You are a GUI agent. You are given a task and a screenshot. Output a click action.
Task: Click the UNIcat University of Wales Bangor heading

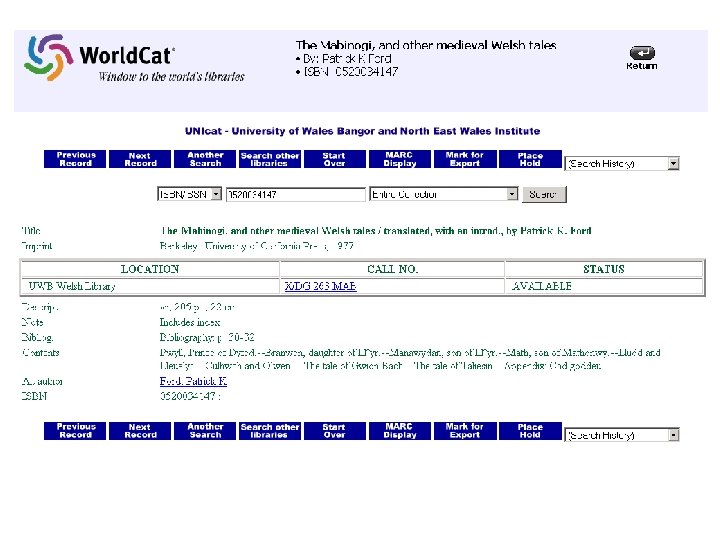coord(362,131)
